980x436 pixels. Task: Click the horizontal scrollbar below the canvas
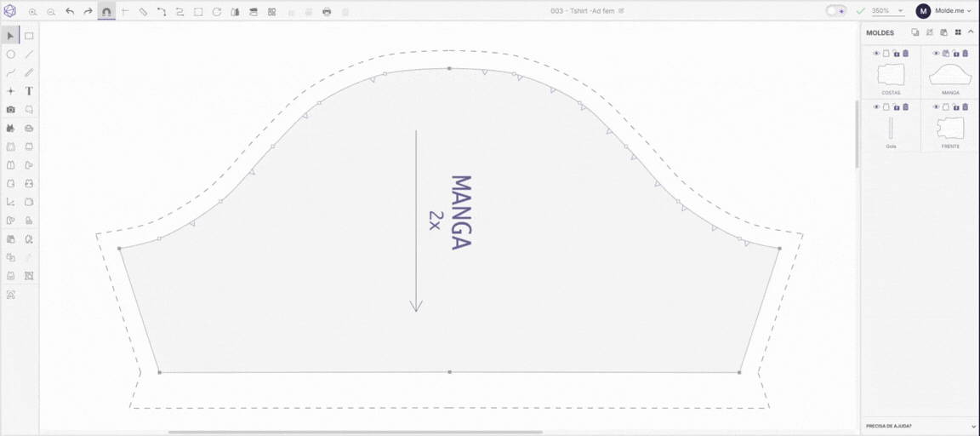click(x=355, y=432)
